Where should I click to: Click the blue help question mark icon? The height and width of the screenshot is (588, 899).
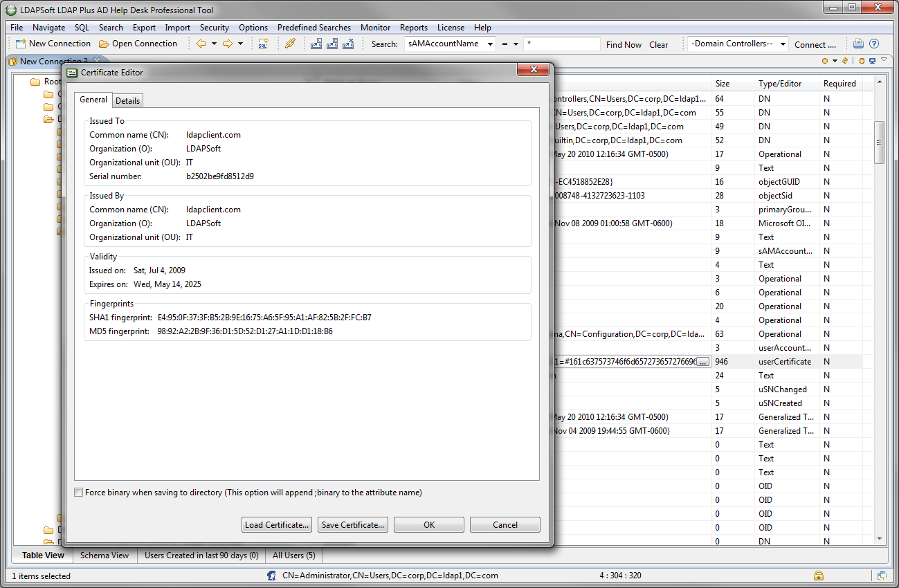tap(873, 44)
